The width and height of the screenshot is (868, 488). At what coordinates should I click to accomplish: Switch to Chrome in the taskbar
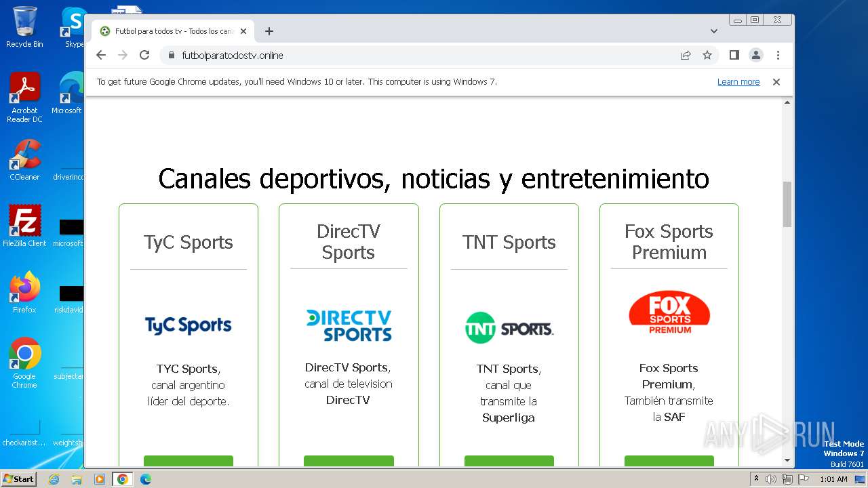122,479
